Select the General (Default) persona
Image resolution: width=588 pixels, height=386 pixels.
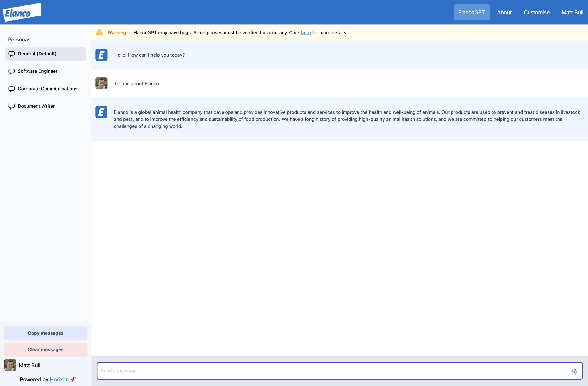coord(46,54)
